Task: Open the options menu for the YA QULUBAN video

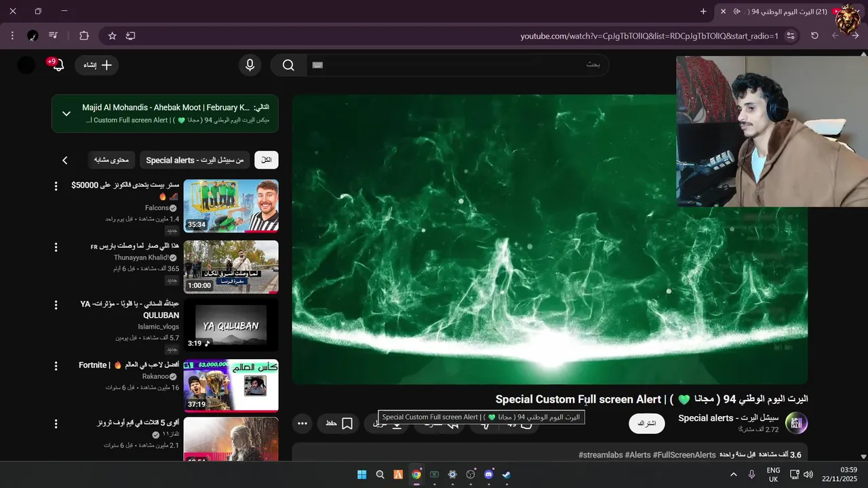Action: tap(56, 305)
